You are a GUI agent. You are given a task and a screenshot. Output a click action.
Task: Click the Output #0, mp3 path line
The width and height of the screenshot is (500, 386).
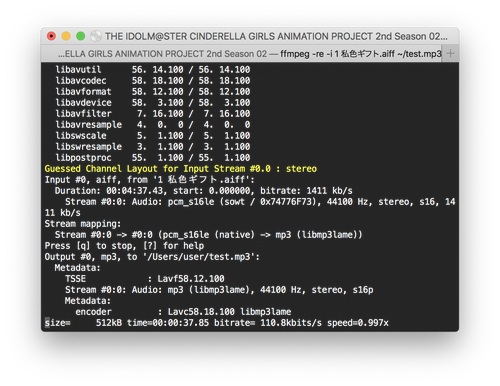tap(152, 256)
